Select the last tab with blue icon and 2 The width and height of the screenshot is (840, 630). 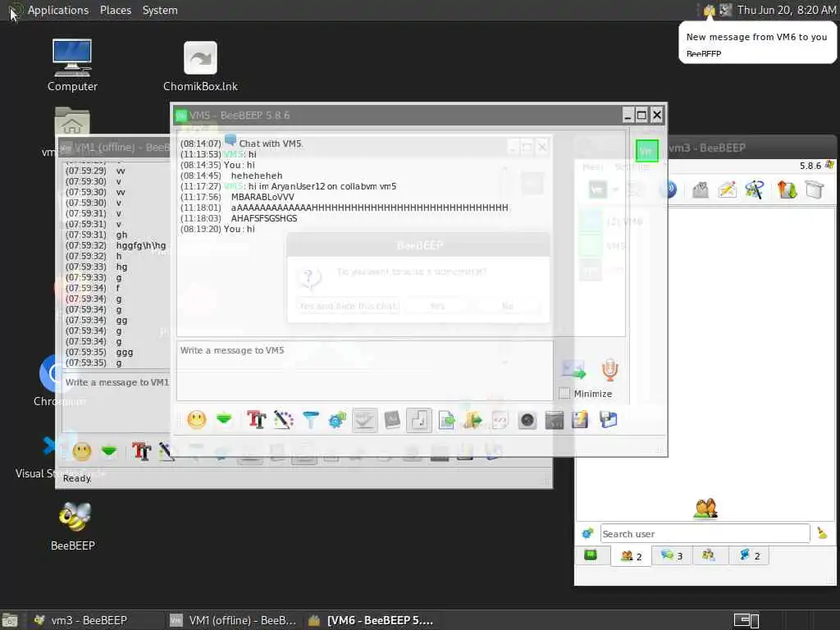(750, 555)
